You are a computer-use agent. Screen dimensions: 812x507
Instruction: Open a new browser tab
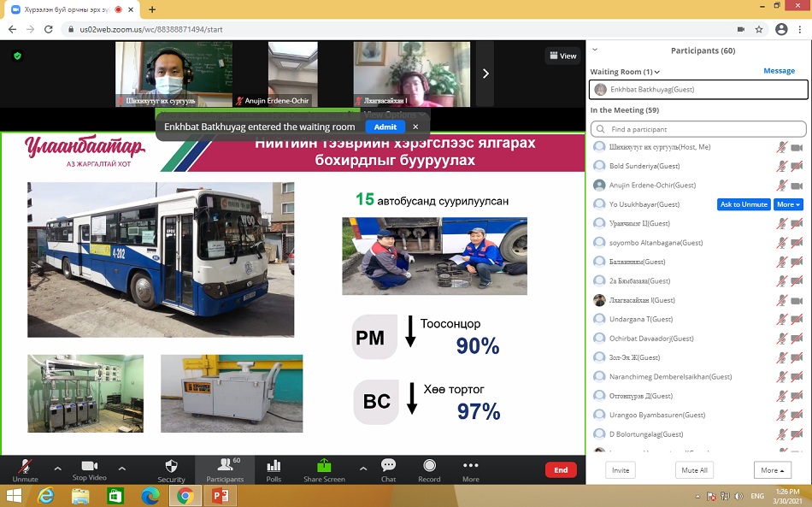tap(152, 9)
